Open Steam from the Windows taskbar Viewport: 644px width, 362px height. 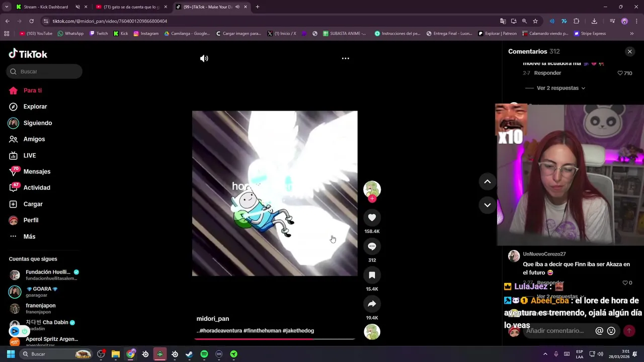coord(189,354)
